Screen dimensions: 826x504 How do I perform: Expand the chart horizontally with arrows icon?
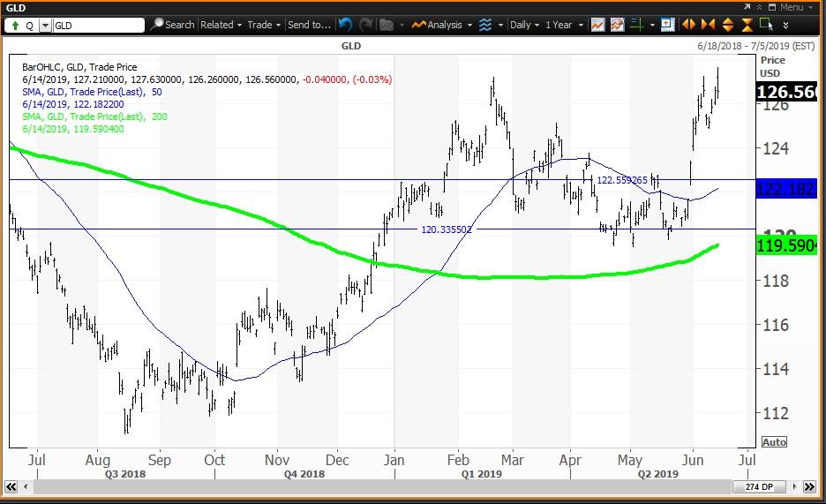(x=689, y=25)
